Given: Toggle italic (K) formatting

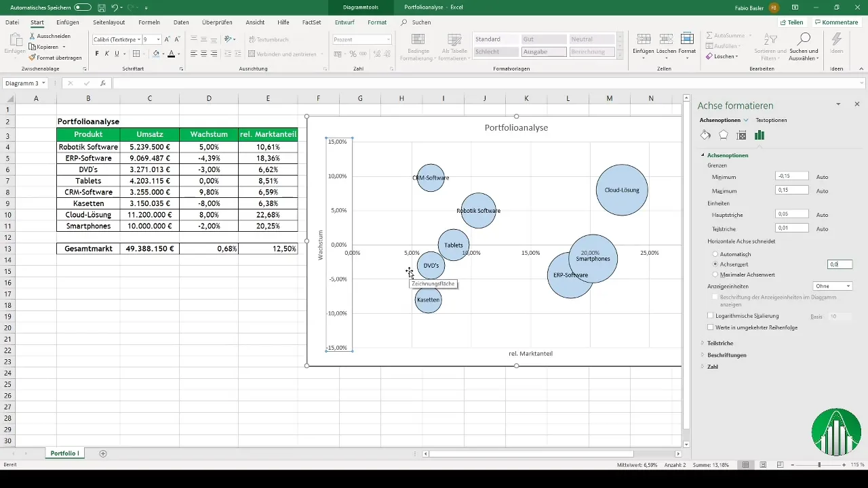Looking at the screenshot, I should point(106,54).
